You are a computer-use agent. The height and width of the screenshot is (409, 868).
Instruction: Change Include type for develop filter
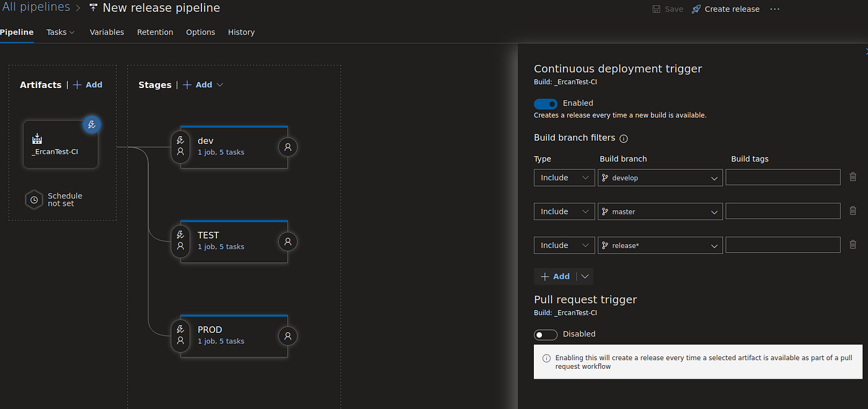[564, 178]
